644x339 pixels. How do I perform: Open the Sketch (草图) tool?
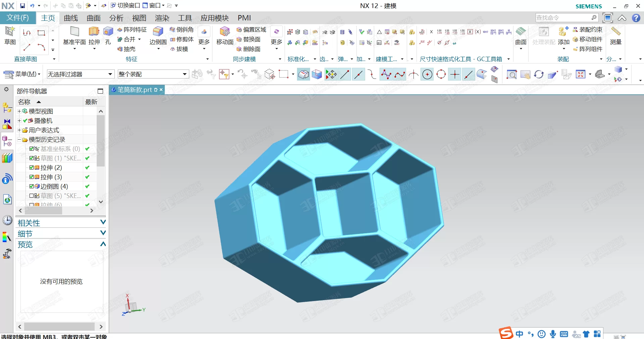pos(10,36)
